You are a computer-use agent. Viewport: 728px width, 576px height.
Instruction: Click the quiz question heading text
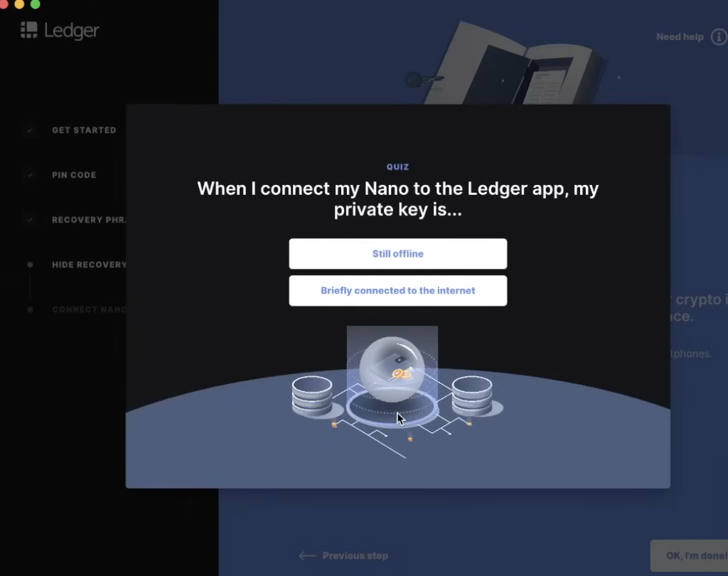398,199
